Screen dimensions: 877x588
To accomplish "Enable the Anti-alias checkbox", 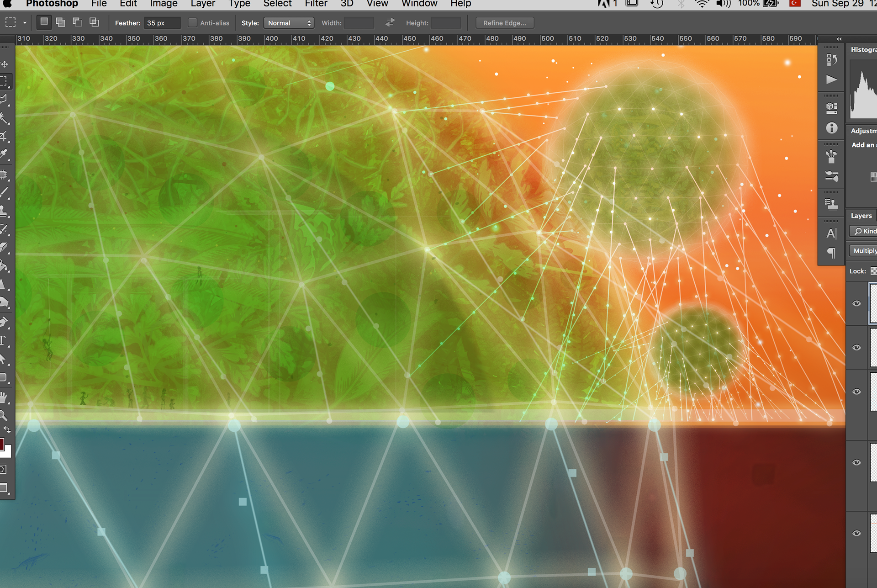I will pyautogui.click(x=193, y=23).
